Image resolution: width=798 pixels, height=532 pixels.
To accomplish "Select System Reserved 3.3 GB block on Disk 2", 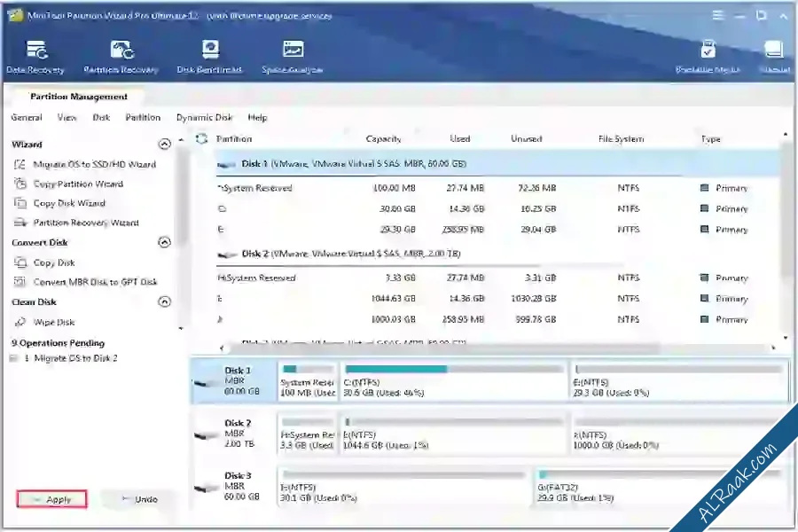I will tap(308, 434).
